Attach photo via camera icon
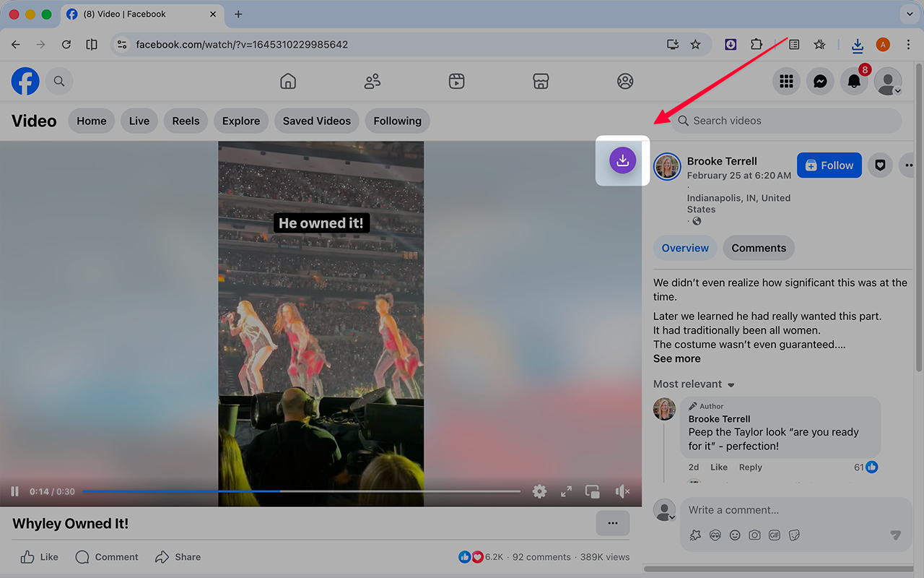924x578 pixels. [754, 535]
